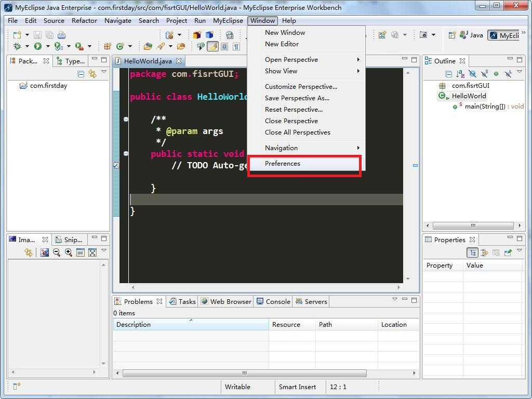
Task: Click the 100% actual size image icon
Action: pos(80,252)
